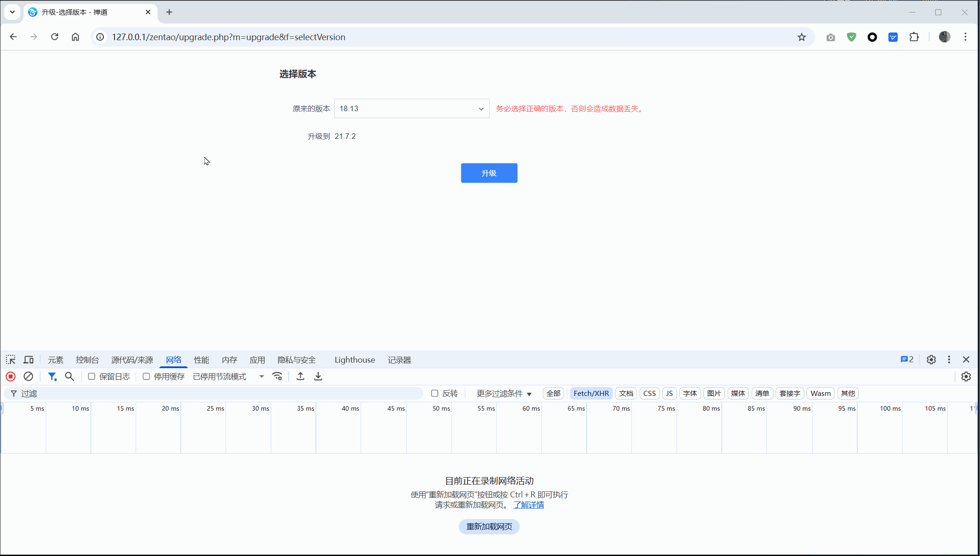This screenshot has height=556, width=980.
Task: Expand 更多过滤条件 dropdown
Action: 504,394
